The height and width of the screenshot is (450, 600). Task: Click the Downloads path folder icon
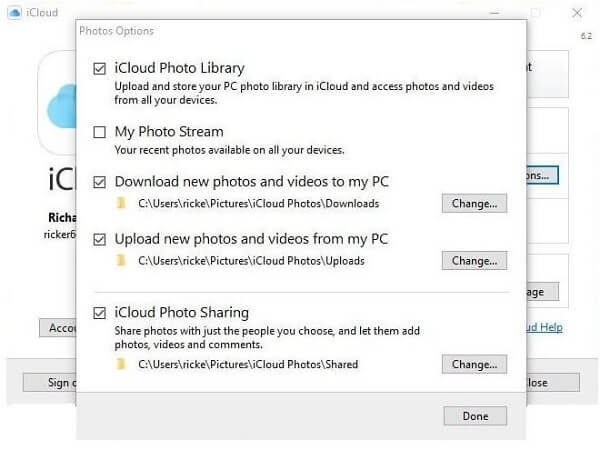[121, 203]
